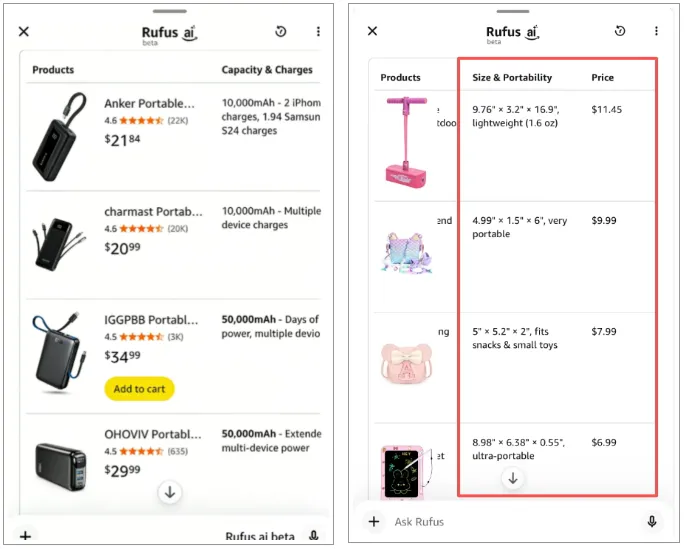
Task: Add IGGPBB power bank to cart
Action: coord(138,388)
